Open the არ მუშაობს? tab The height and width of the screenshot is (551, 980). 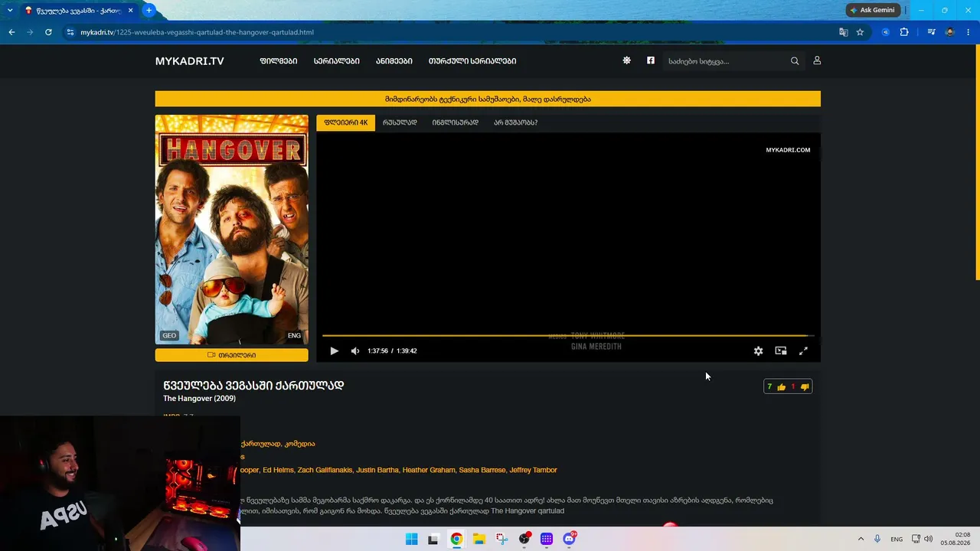(x=515, y=122)
